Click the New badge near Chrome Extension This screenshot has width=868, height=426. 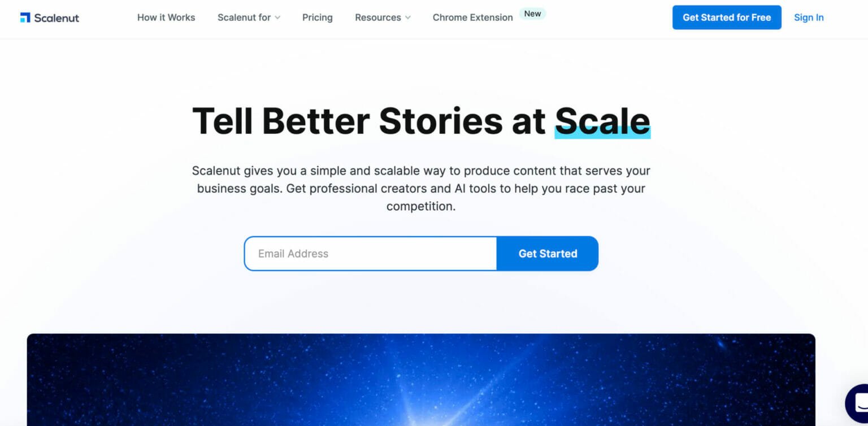532,14
